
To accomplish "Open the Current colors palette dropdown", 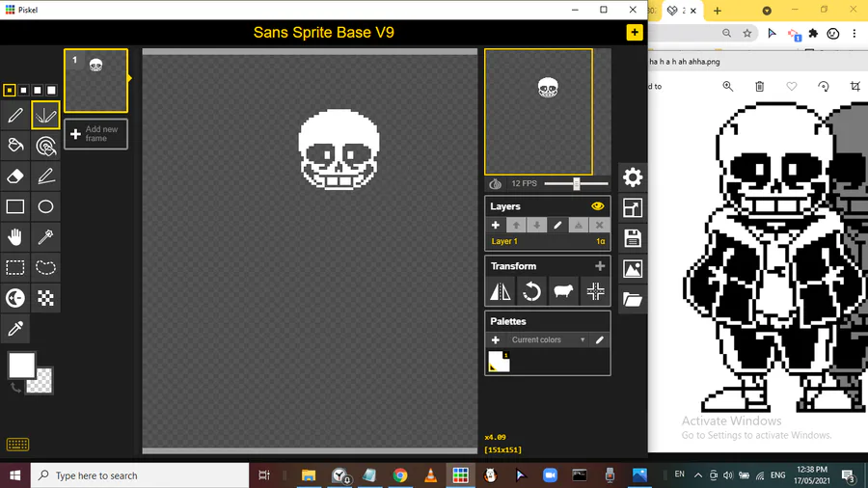I will [x=548, y=339].
